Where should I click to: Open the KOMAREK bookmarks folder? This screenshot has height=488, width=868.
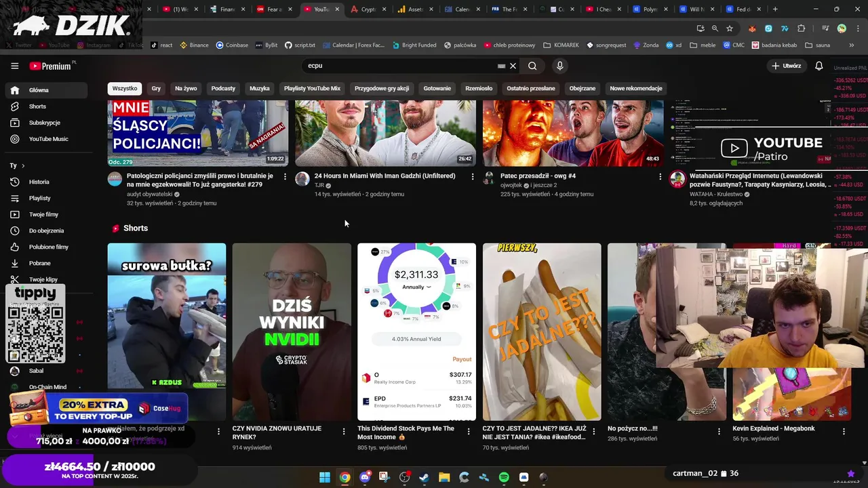click(x=561, y=45)
